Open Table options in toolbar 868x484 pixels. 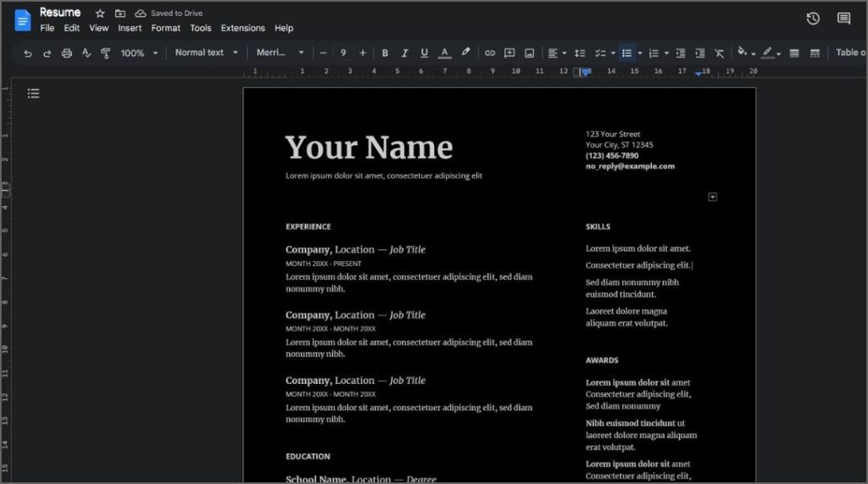pos(850,53)
